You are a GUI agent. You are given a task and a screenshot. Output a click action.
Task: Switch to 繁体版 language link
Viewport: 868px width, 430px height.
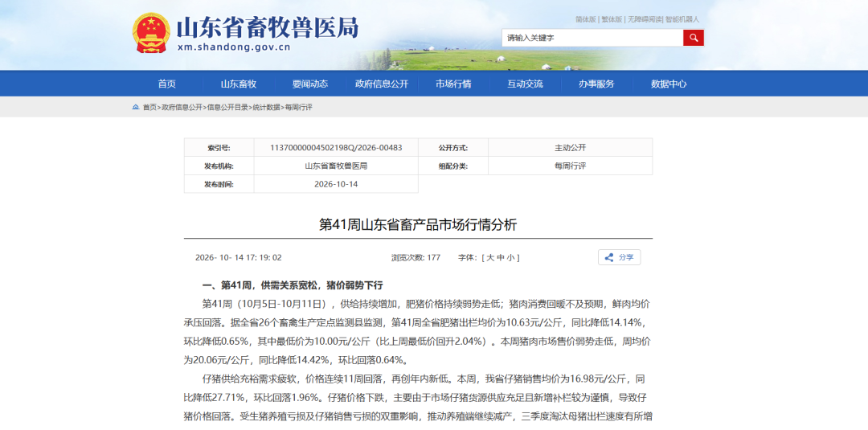[611, 19]
